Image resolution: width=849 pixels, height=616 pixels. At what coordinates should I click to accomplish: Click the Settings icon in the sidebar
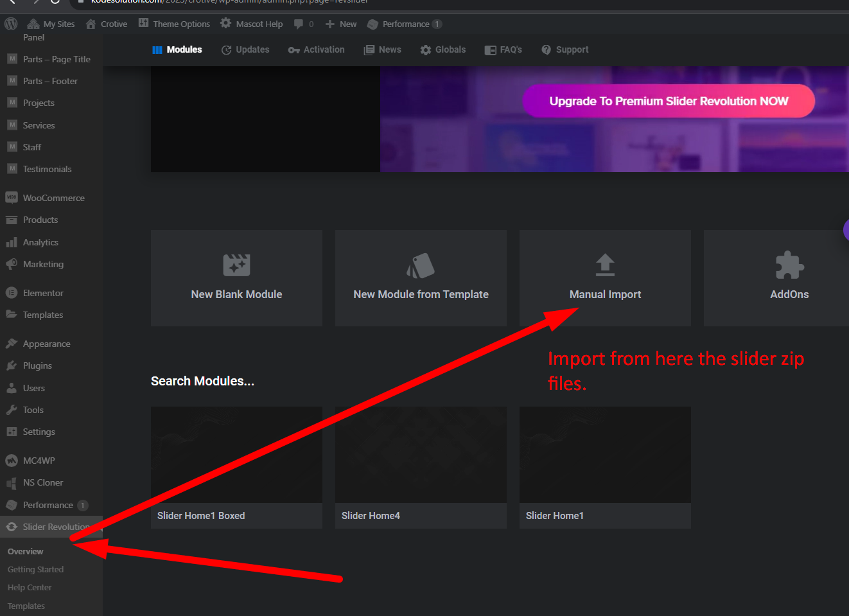(x=12, y=432)
